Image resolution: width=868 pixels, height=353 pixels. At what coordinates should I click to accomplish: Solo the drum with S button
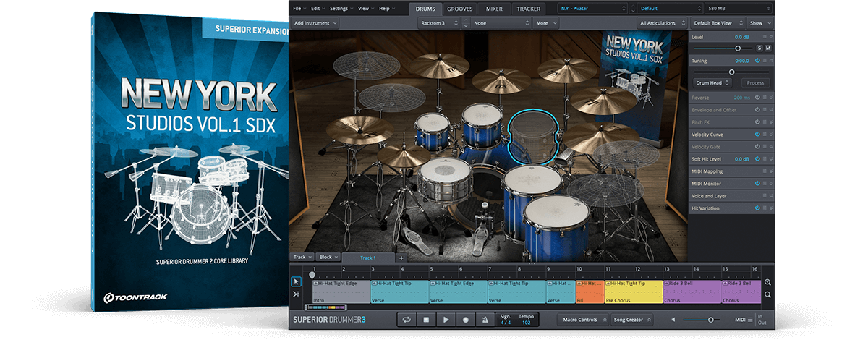(x=759, y=48)
